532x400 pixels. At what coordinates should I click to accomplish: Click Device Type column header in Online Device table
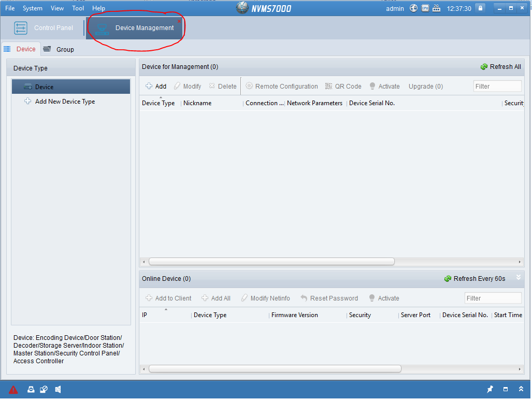210,315
